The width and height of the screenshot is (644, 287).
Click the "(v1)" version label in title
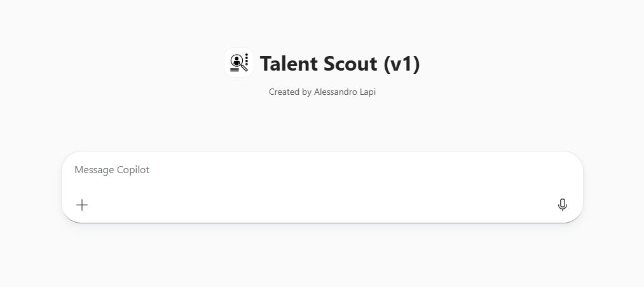(x=402, y=64)
